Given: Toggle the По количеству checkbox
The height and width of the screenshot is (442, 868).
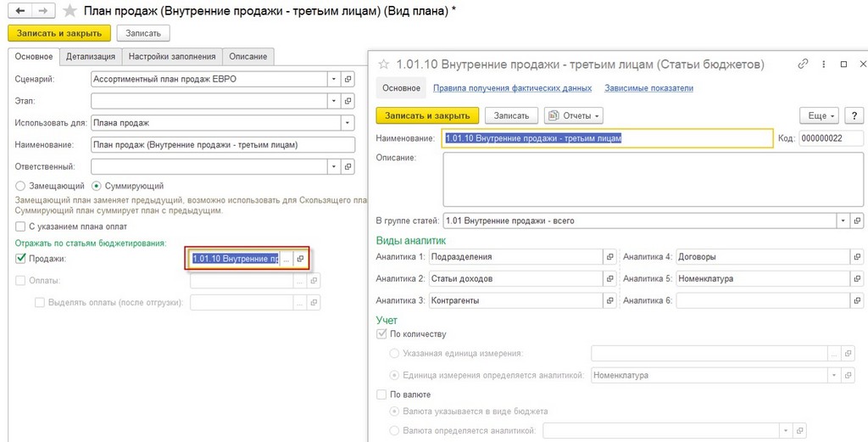Looking at the screenshot, I should 381,334.
